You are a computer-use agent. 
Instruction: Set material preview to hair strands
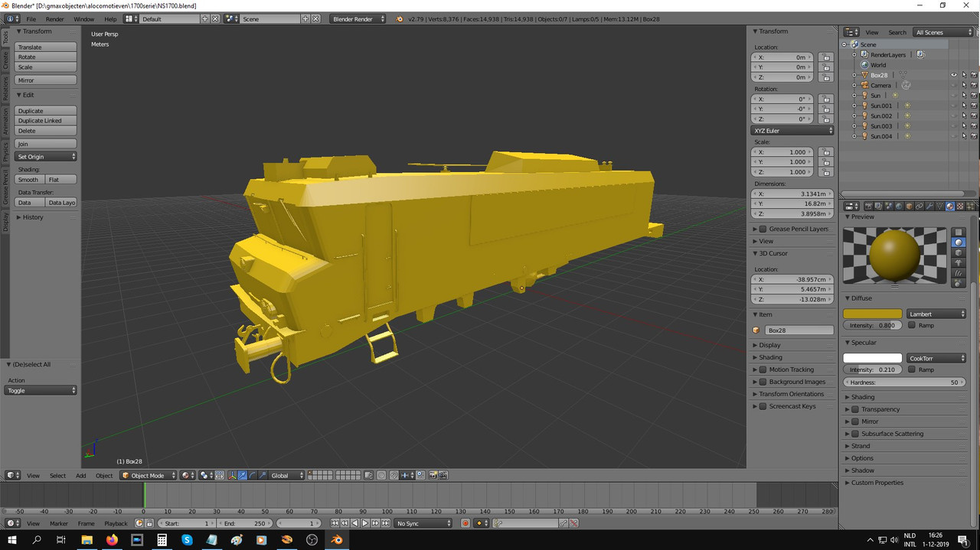pos(958,273)
